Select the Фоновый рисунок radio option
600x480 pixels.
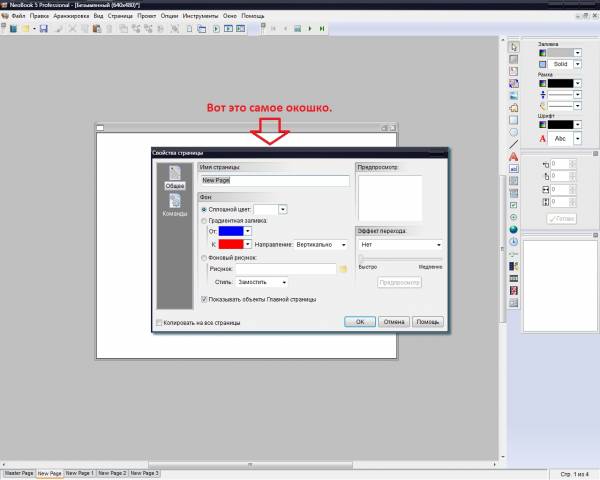(x=204, y=257)
